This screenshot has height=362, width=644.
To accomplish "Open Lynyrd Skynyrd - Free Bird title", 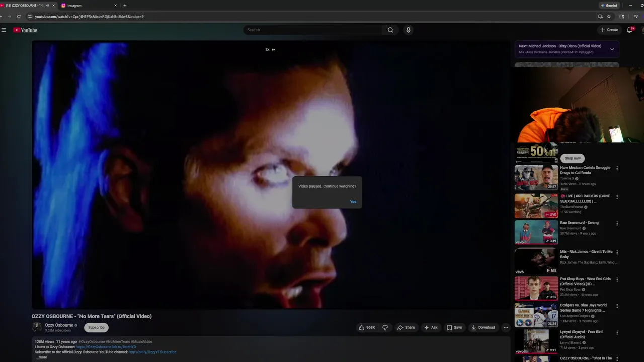I will coord(581,334).
